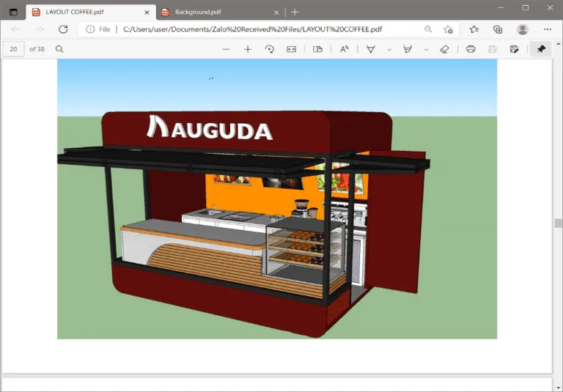Screen dimensions: 563x392
Task: Expand the Draw tool options dropdown
Action: [x=389, y=49]
